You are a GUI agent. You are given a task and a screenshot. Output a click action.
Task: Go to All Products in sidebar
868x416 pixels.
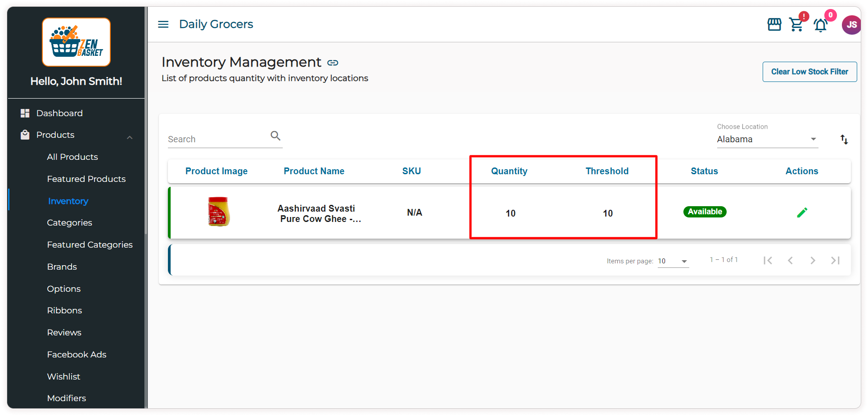click(72, 157)
